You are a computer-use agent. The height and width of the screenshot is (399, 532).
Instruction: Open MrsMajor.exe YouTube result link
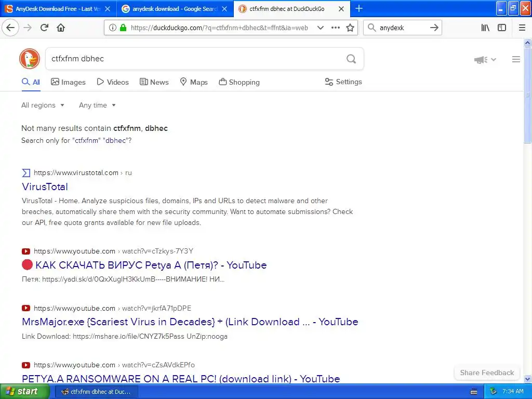tap(190, 322)
